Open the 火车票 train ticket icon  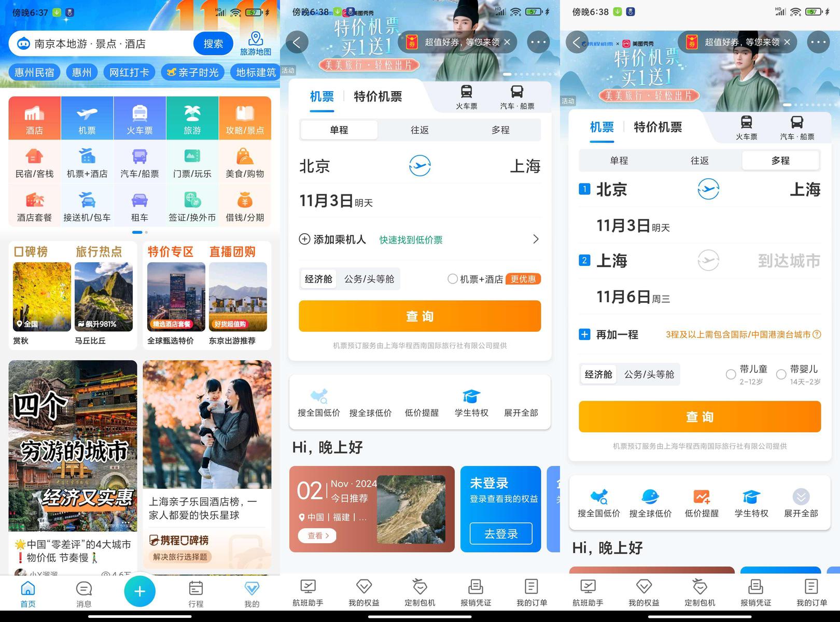pyautogui.click(x=139, y=119)
